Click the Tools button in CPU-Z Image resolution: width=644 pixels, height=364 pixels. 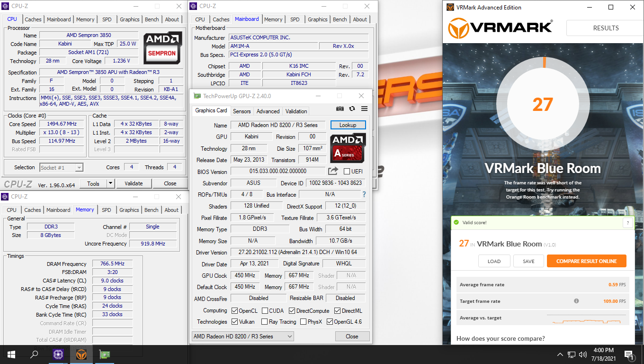93,183
